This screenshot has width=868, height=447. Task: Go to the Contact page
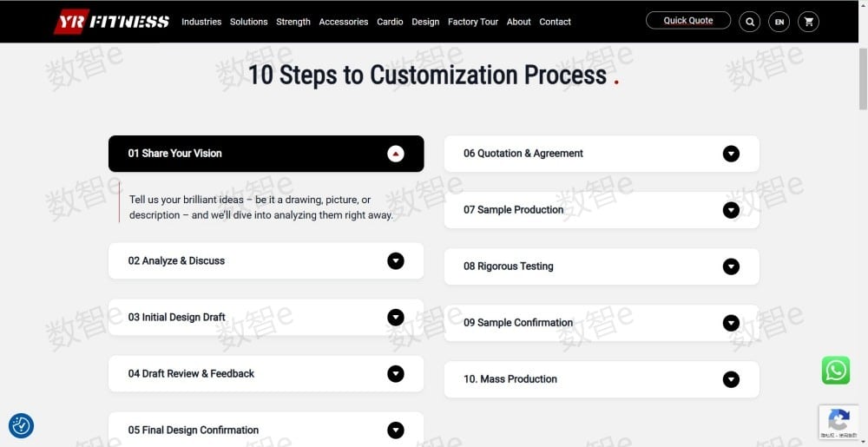click(x=555, y=22)
